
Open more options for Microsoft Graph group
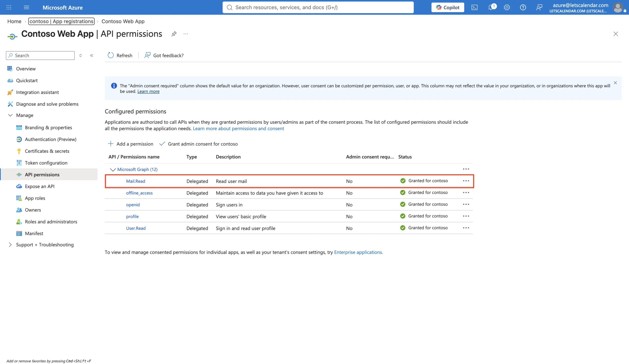[x=466, y=169]
